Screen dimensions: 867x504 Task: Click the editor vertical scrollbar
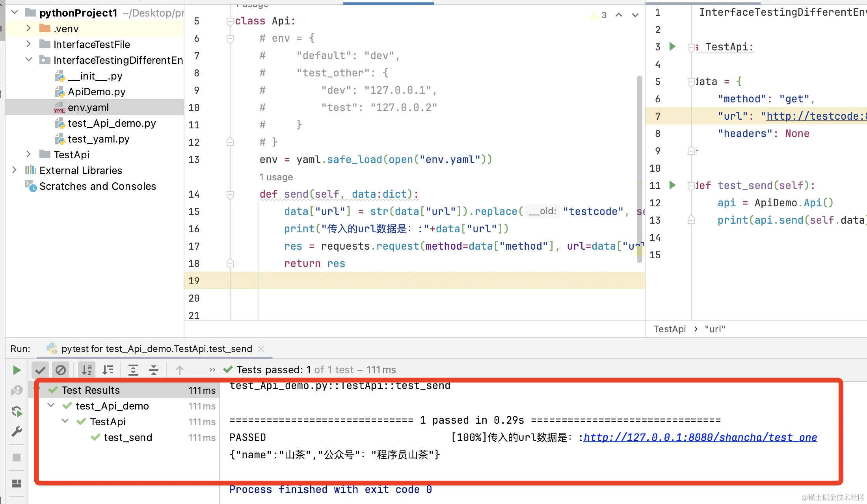[639, 169]
